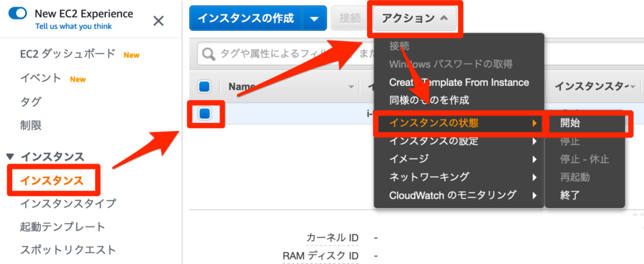
Task: Toggle the New EC2 Experience switch
Action: [x=17, y=13]
